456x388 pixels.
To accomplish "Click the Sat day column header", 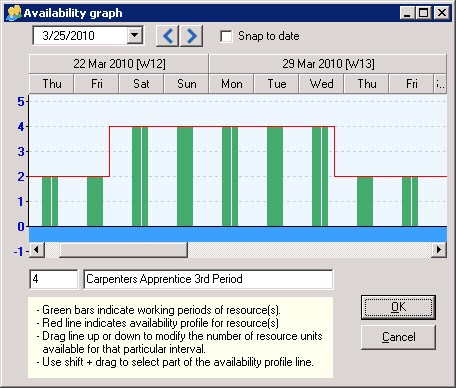I will pyautogui.click(x=141, y=84).
